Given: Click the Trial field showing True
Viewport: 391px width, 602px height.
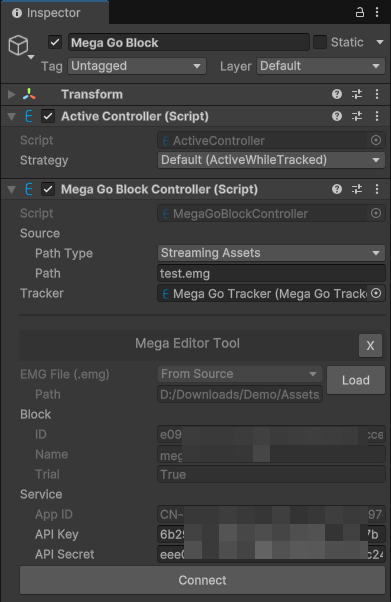Looking at the screenshot, I should tap(271, 475).
